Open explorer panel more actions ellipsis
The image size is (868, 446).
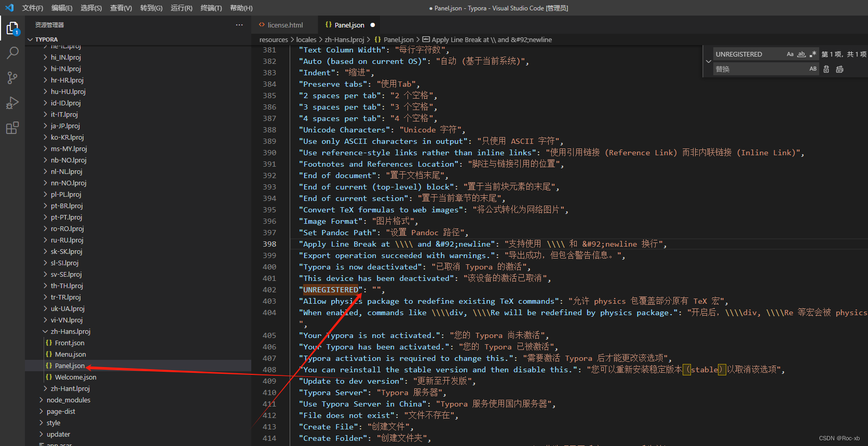coord(239,25)
